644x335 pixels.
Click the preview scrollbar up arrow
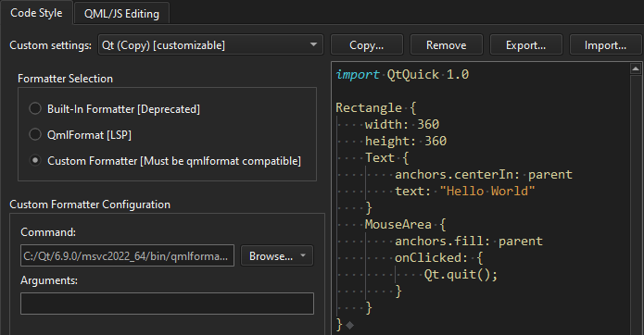[636, 68]
